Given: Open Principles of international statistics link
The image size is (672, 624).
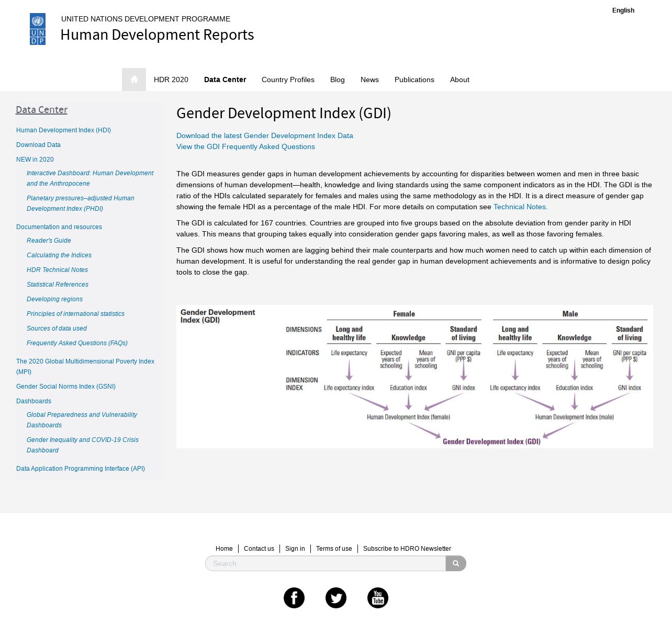Looking at the screenshot, I should point(75,314).
